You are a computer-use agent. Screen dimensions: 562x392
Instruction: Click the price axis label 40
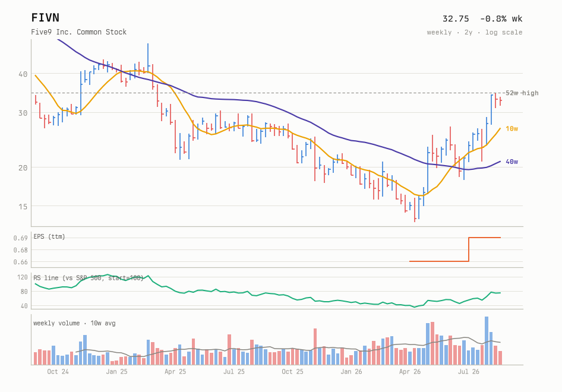click(23, 74)
